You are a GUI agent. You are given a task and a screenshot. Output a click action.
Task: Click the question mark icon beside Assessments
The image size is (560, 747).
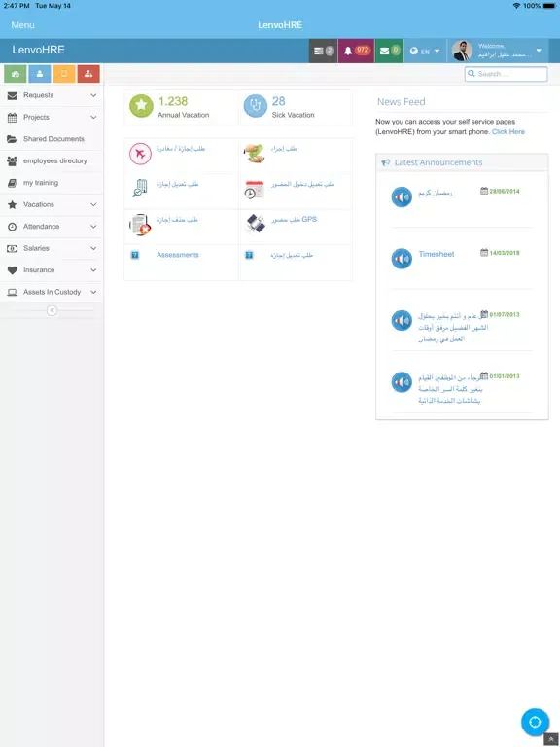(135, 256)
